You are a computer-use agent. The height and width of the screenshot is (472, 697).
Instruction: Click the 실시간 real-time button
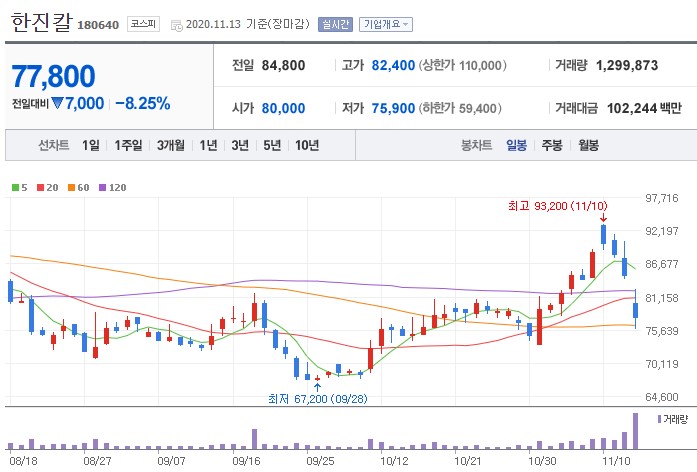[x=335, y=24]
